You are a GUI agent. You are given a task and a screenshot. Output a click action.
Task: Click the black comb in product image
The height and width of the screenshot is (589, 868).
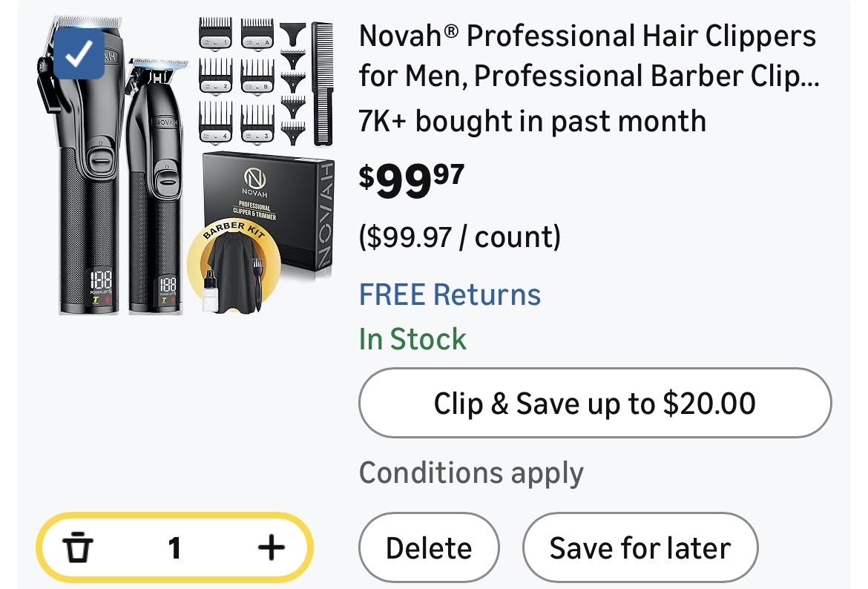click(x=321, y=82)
